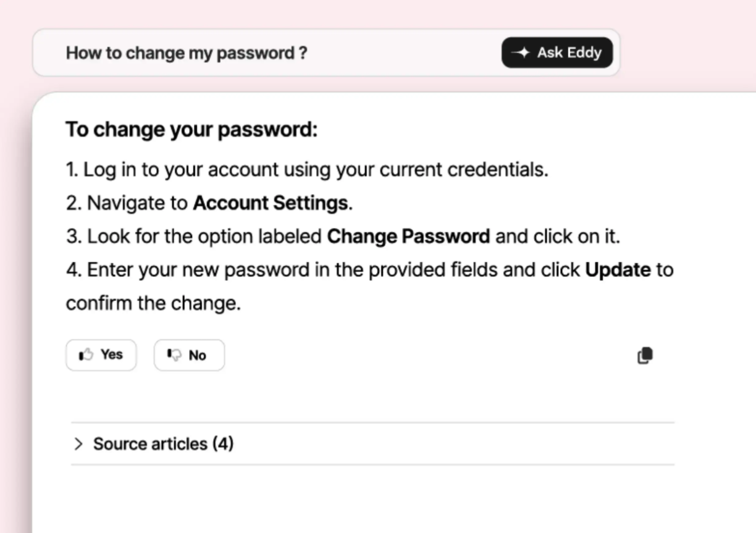The width and height of the screenshot is (756, 533).
Task: Copy the answer with the copy icon
Action: coord(644,356)
